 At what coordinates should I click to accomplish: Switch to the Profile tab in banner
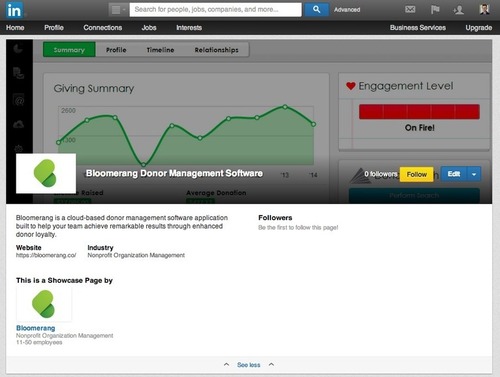[116, 50]
